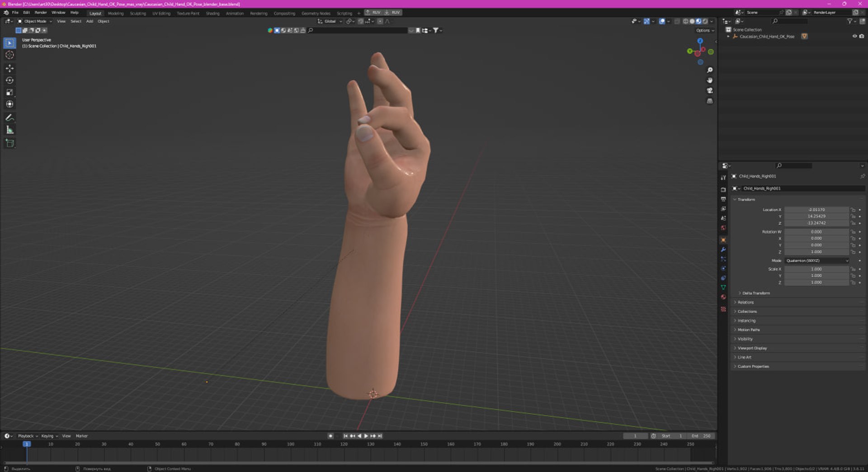This screenshot has height=472, width=868.
Task: Select the Scale tool
Action: click(x=9, y=92)
